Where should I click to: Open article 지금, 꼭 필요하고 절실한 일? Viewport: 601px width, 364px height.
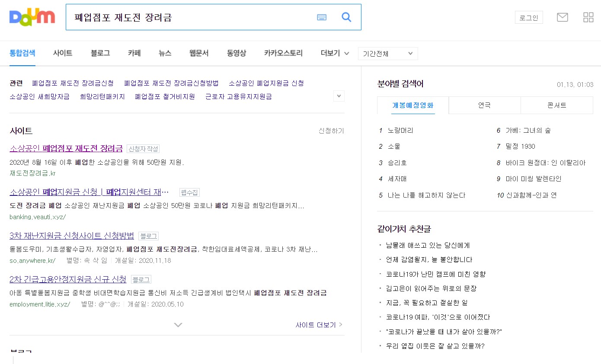pos(427,303)
